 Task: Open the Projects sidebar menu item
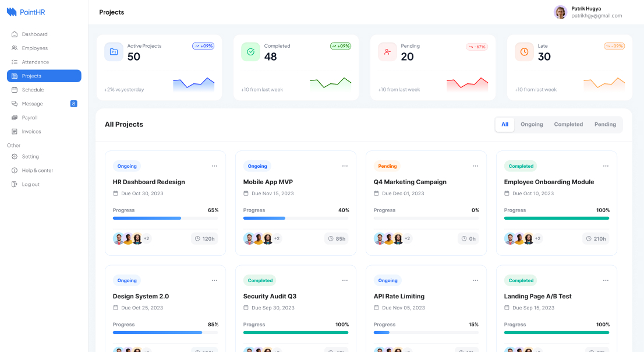point(44,76)
